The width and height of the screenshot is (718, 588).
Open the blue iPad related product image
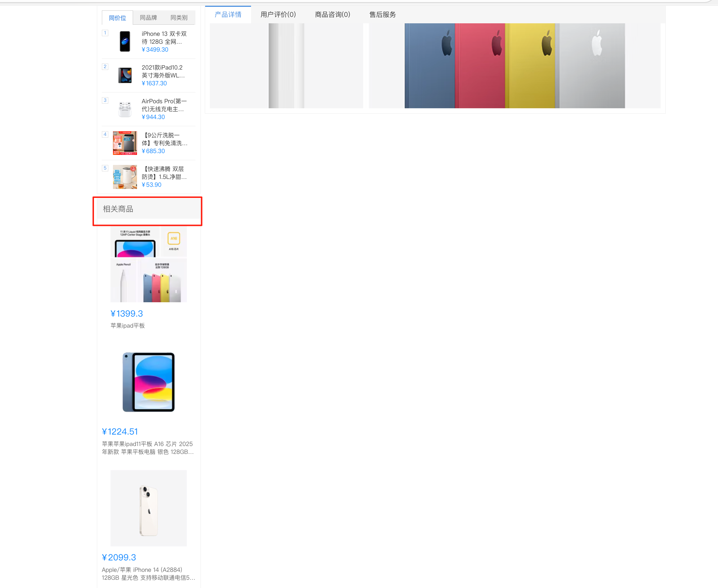pos(148,382)
